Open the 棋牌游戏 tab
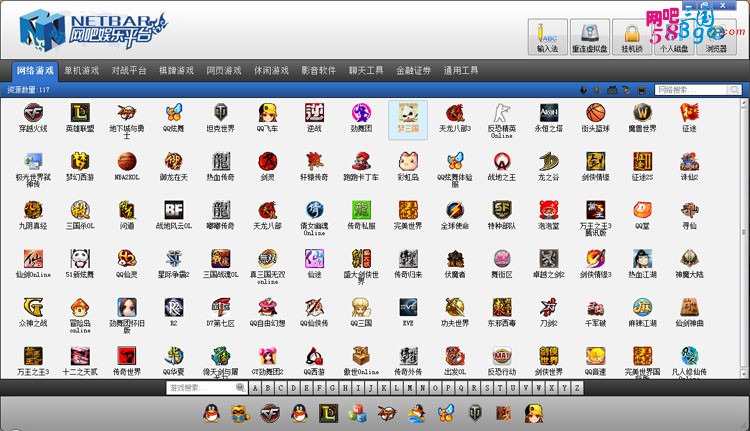The width and height of the screenshot is (750, 431). pos(176,71)
